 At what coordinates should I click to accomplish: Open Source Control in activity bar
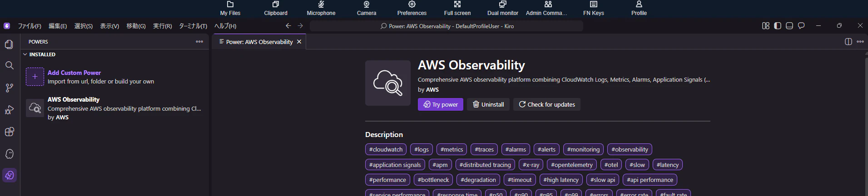pos(9,88)
